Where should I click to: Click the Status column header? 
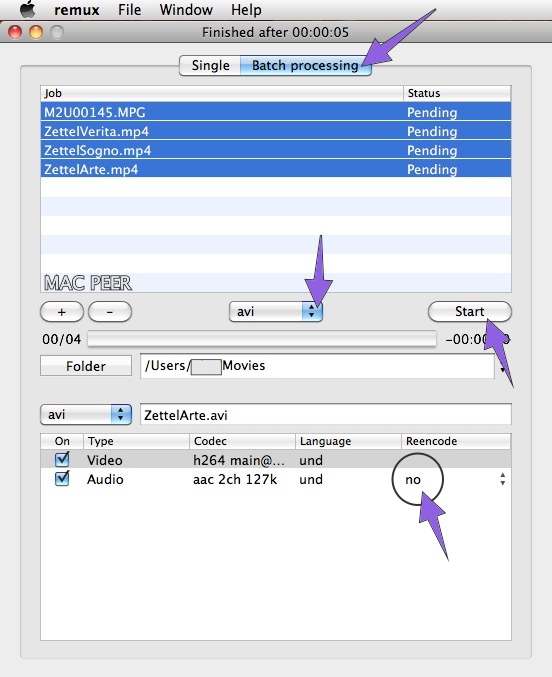[457, 93]
